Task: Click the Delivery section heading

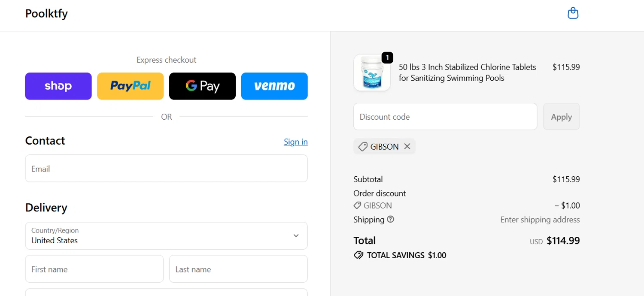Action: tap(46, 208)
